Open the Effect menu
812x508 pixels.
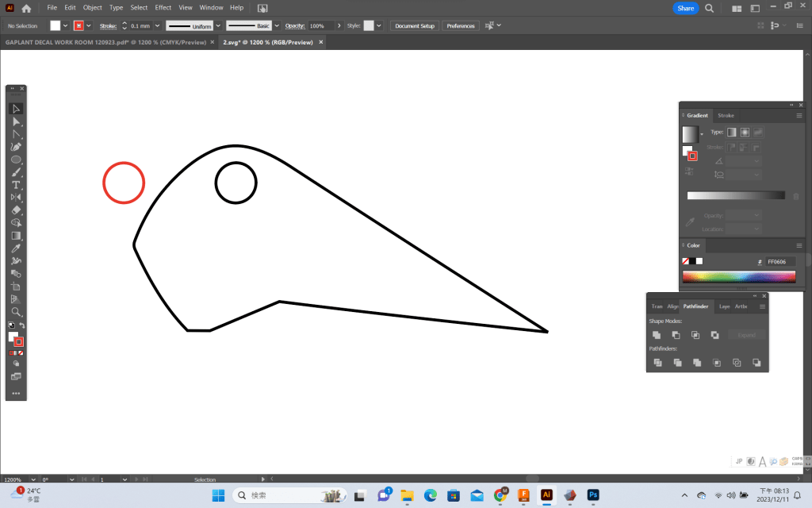coord(163,7)
